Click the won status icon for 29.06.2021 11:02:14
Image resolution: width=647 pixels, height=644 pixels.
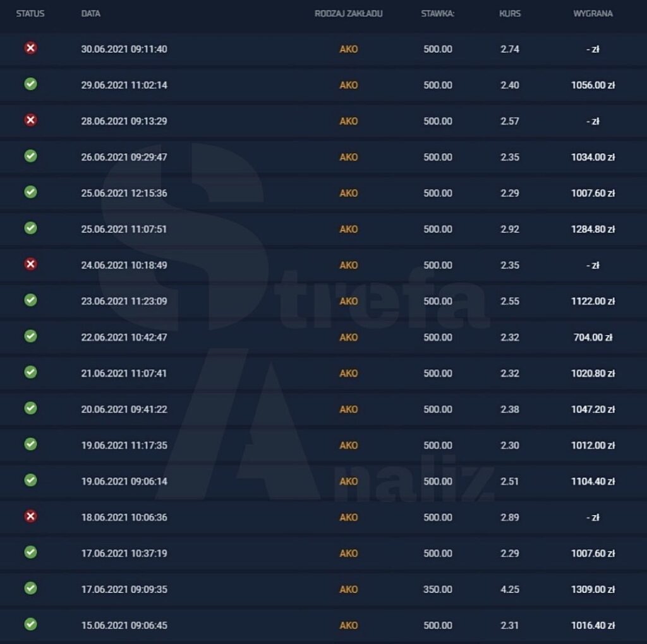tap(30, 84)
